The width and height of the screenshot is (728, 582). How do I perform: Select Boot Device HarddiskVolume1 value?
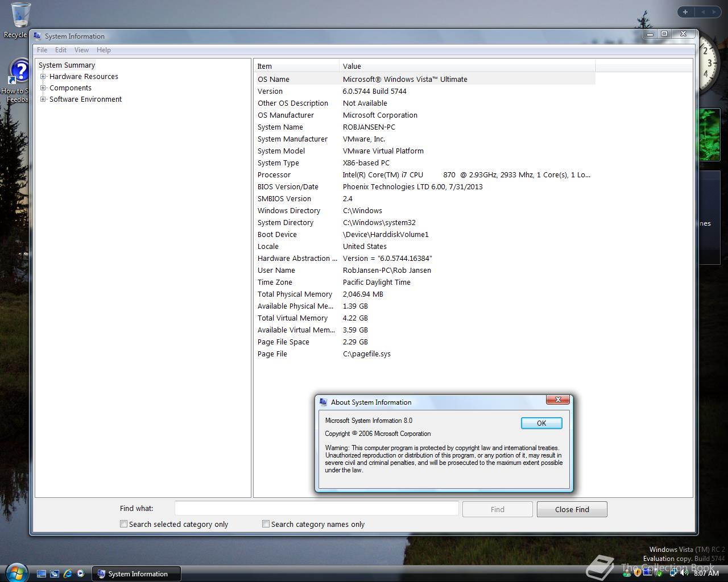click(x=386, y=234)
